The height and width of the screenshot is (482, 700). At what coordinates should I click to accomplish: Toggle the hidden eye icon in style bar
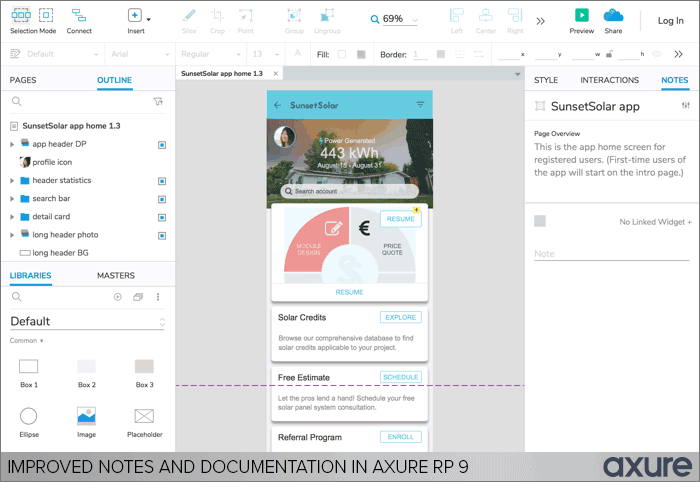[x=657, y=54]
